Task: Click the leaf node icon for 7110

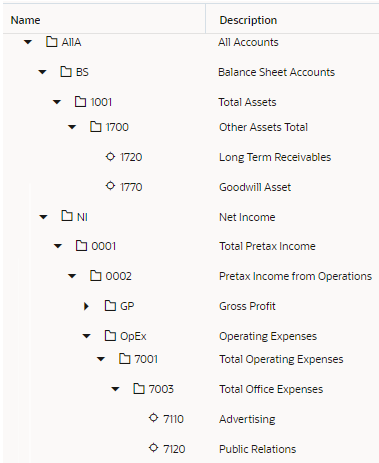Action: click(153, 418)
